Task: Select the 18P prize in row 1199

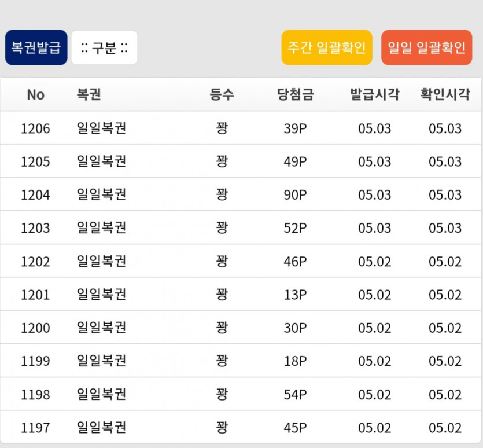Action: pos(295,361)
